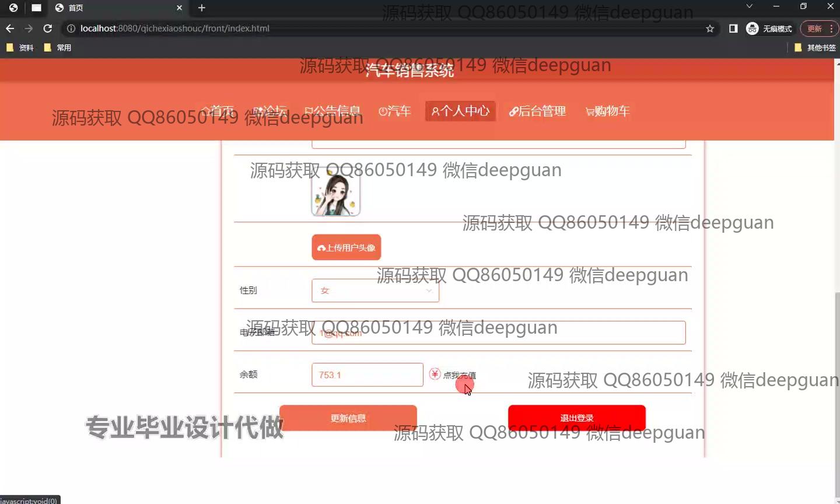Image resolution: width=840 pixels, height=504 pixels.
Task: Click the address bar URL
Action: click(175, 28)
